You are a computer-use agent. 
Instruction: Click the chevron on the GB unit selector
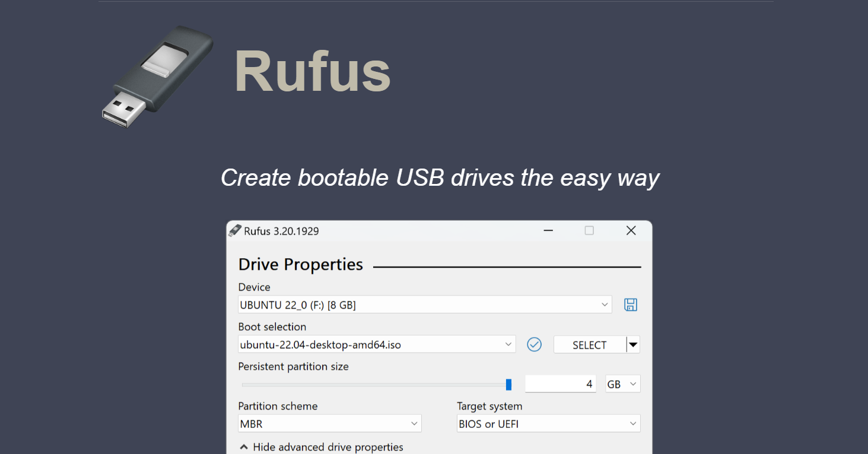point(632,383)
